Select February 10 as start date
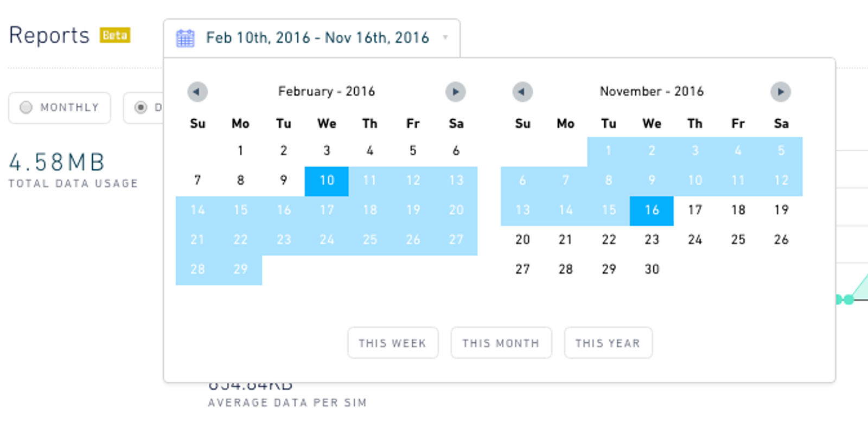868x423 pixels. pos(326,181)
